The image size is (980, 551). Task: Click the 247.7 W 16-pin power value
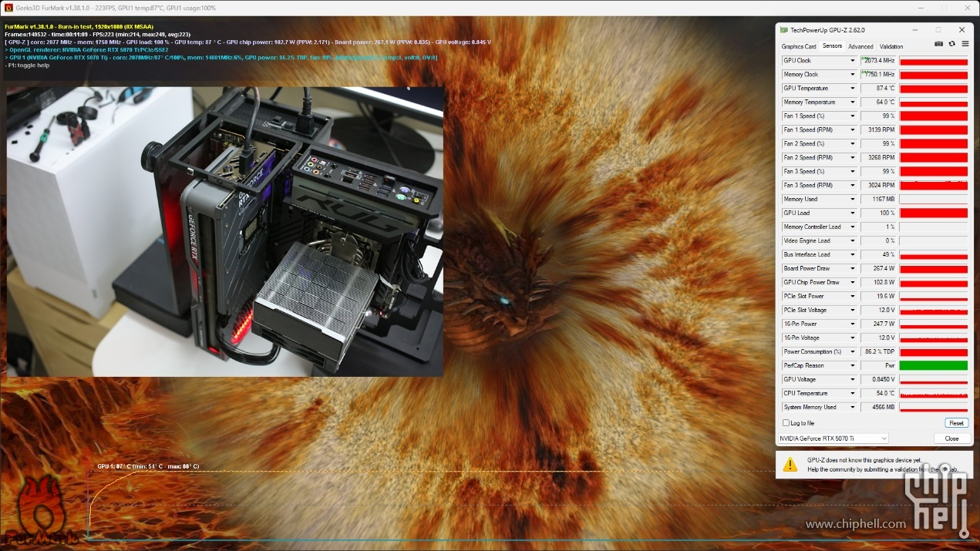(879, 324)
